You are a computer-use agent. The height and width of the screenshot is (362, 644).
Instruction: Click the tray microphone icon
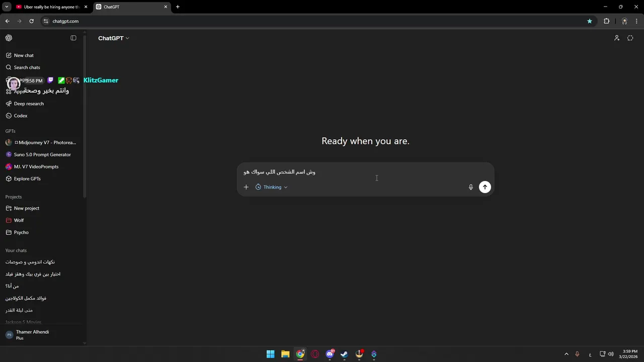coord(577,354)
